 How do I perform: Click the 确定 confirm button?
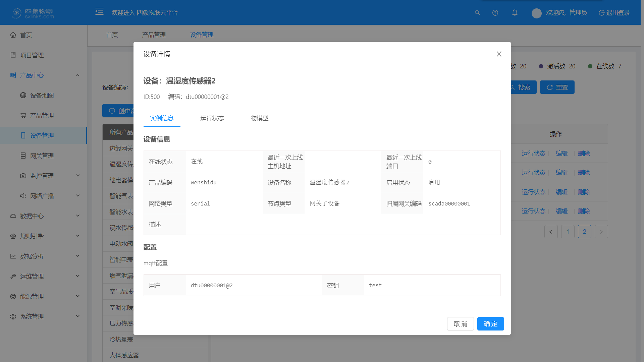490,324
